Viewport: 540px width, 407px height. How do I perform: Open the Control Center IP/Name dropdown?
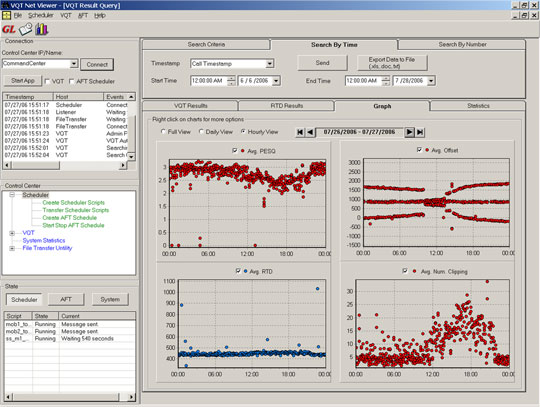click(x=74, y=64)
